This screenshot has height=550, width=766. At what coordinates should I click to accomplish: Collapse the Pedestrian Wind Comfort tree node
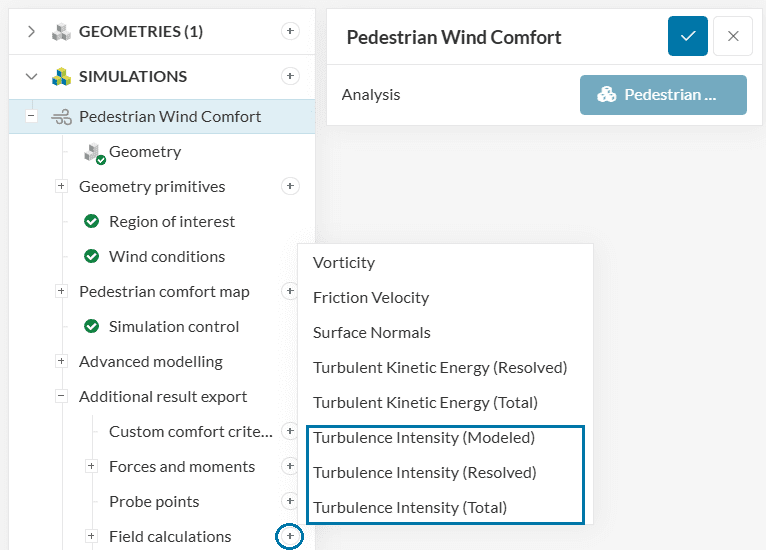tap(32, 116)
